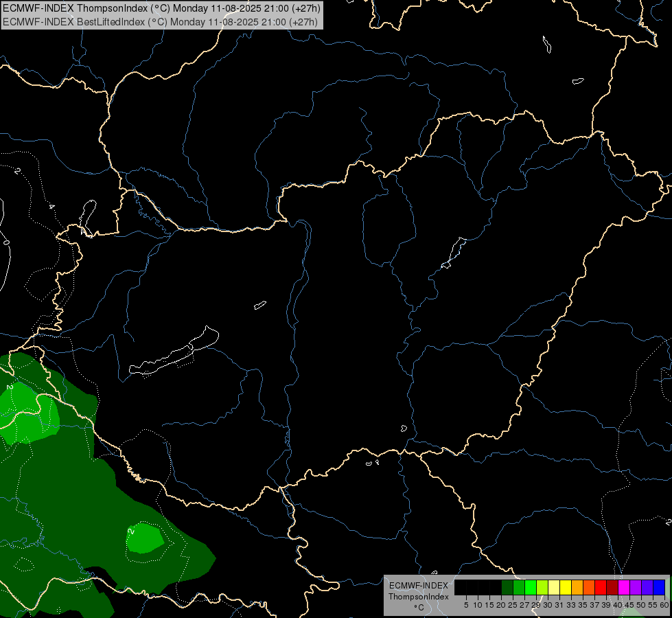Image resolution: width=672 pixels, height=618 pixels.
Task: Select the magenta 40–45 legend swatch
Action: (x=624, y=587)
